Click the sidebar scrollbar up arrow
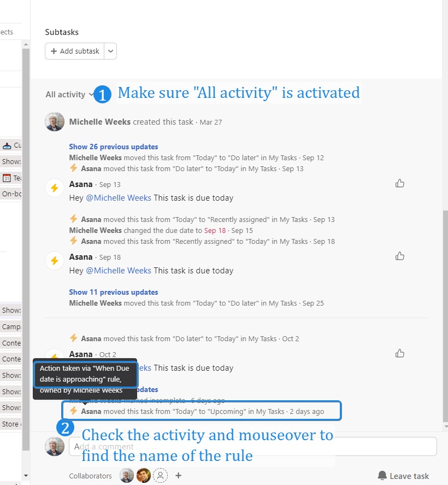The width and height of the screenshot is (448, 485). tap(26, 44)
